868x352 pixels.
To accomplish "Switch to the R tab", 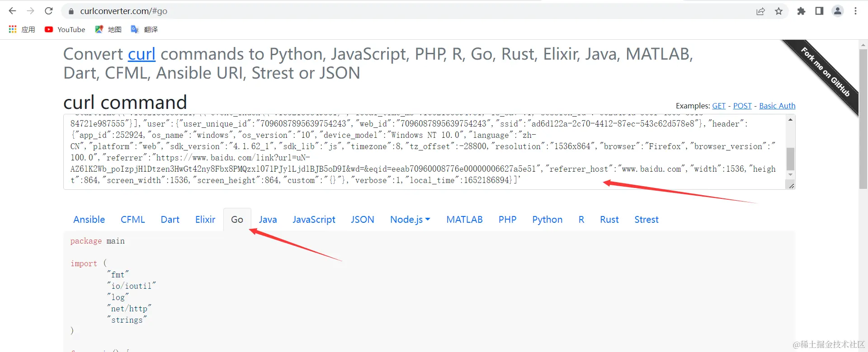I will (x=581, y=220).
